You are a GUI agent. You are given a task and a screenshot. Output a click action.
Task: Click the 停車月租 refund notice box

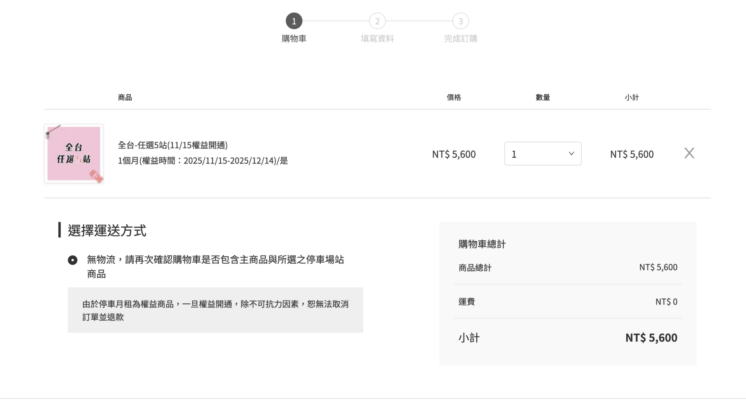tap(215, 309)
